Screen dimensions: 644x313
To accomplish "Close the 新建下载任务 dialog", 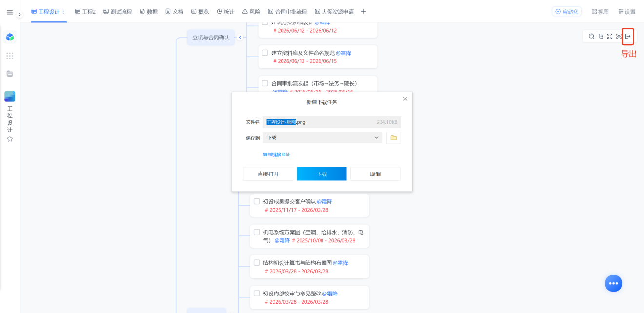I will (x=405, y=99).
